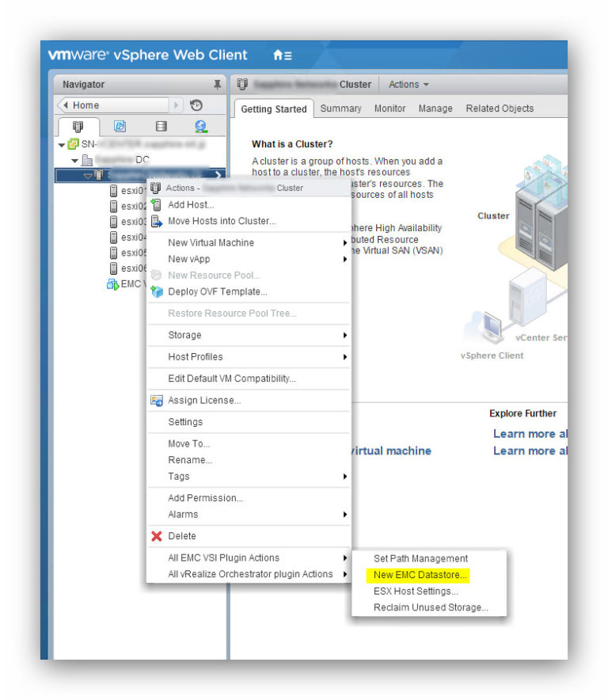Viewport: 608px width, 700px height.
Task: Select the EMC virtual appliance item
Action: pos(127,284)
